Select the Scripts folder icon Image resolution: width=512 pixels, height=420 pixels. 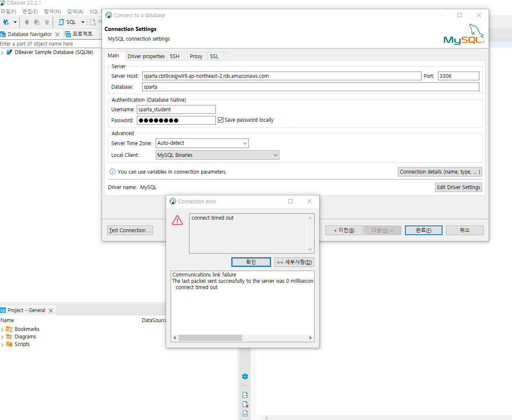click(x=9, y=344)
